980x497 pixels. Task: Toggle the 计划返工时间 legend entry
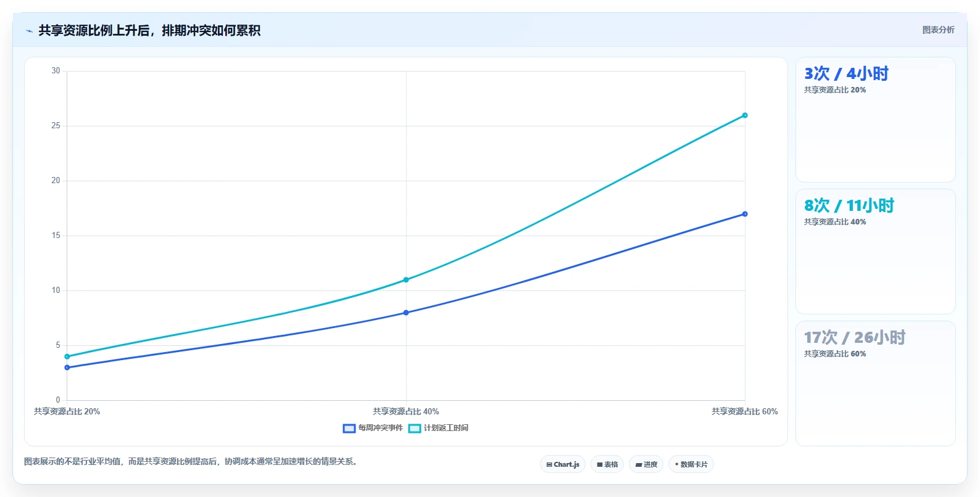pos(438,428)
